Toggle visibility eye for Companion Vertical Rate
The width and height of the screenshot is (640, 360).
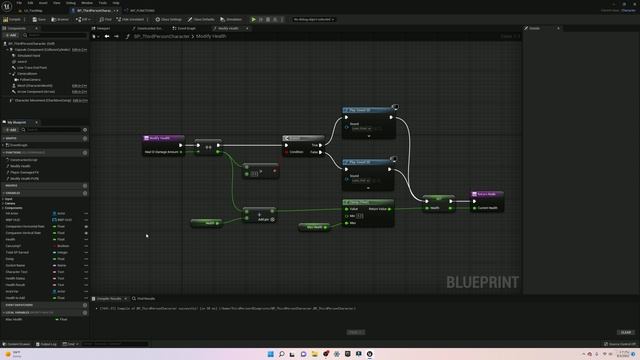point(86,233)
